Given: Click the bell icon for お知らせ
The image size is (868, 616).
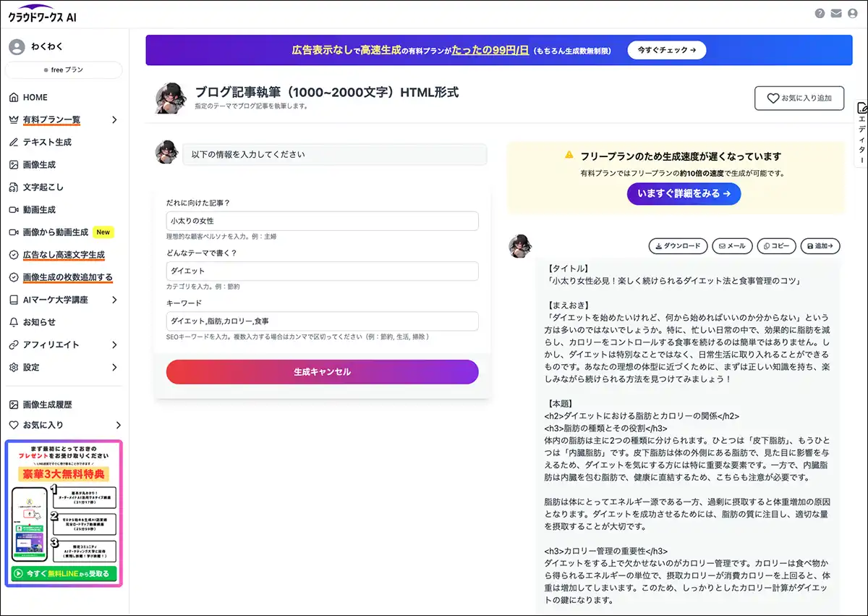Looking at the screenshot, I should [14, 322].
